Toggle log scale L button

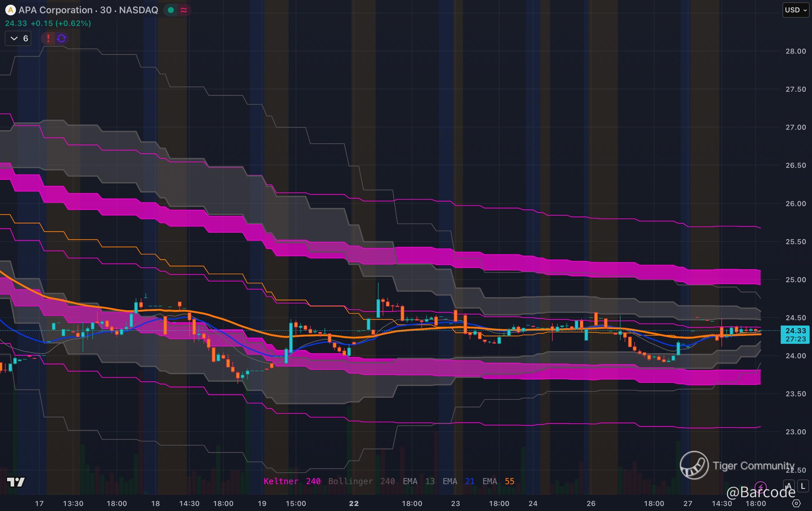[x=803, y=486]
